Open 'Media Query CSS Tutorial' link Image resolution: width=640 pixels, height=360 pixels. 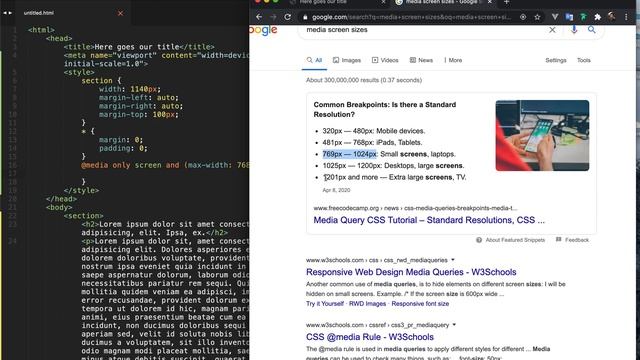coord(429,220)
